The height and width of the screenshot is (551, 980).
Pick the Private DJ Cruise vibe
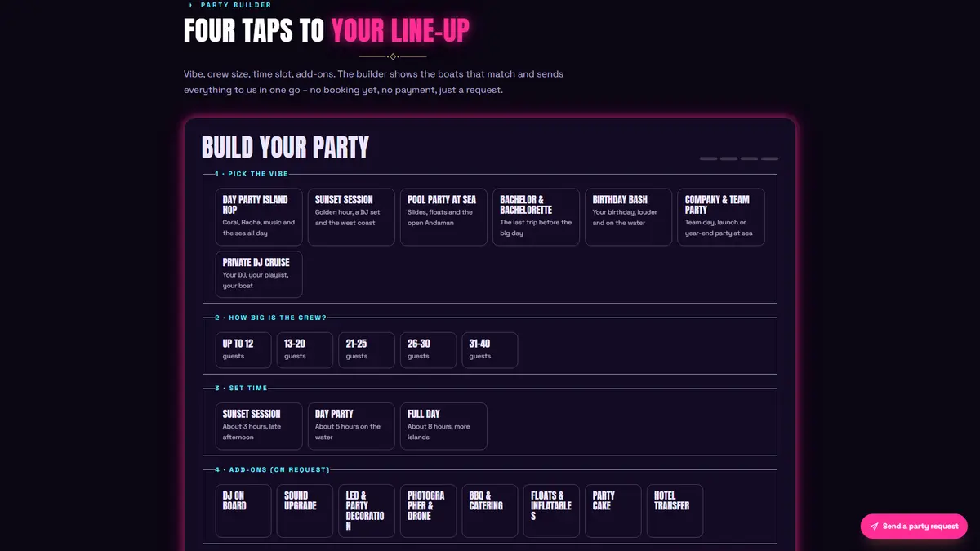click(x=259, y=274)
